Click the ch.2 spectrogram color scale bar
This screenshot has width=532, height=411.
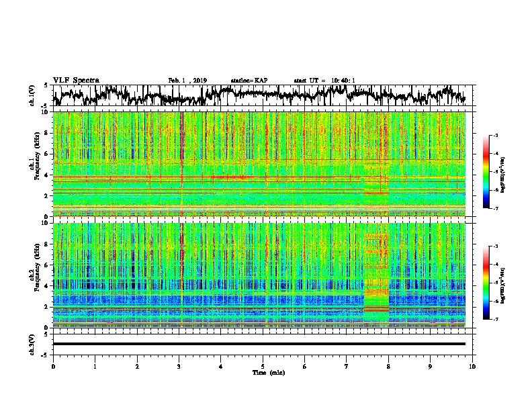(486, 283)
